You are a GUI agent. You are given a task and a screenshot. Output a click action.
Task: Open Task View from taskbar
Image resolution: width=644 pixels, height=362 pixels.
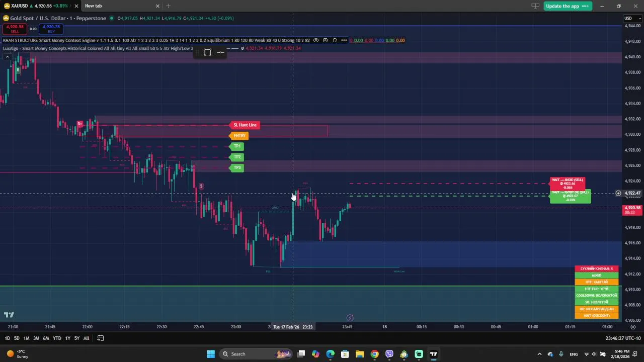coord(301,354)
